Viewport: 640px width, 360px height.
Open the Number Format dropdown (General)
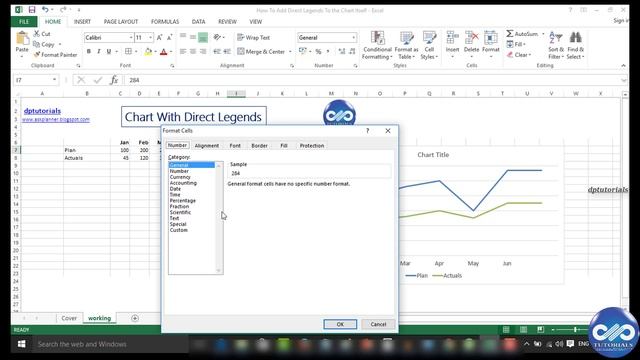(x=353, y=38)
